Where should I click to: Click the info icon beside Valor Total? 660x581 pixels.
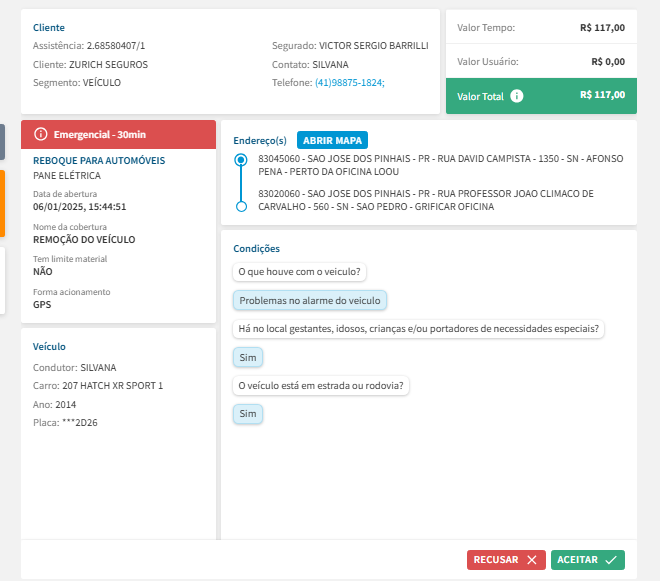click(516, 96)
